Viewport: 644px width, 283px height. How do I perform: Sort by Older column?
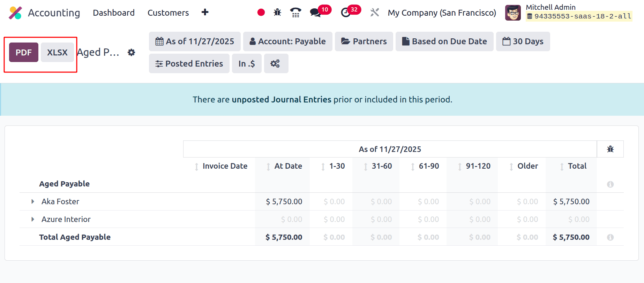click(523, 166)
